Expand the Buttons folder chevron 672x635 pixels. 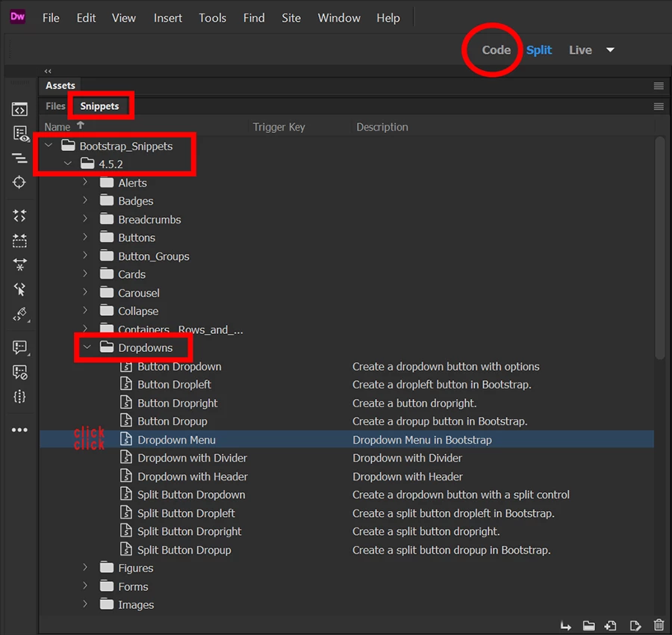coord(85,237)
